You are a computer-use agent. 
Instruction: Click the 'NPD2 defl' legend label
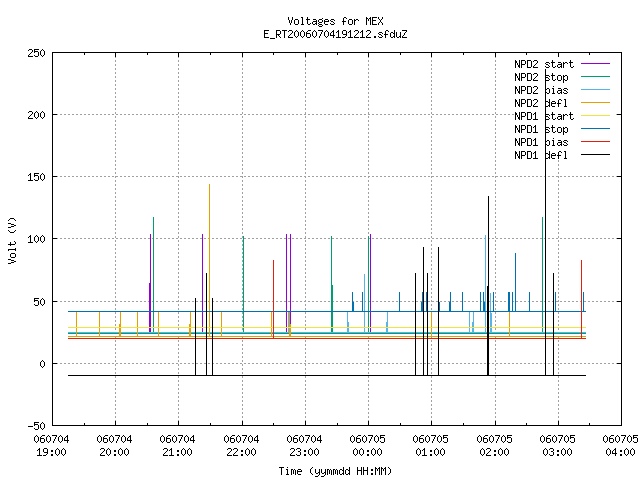541,103
